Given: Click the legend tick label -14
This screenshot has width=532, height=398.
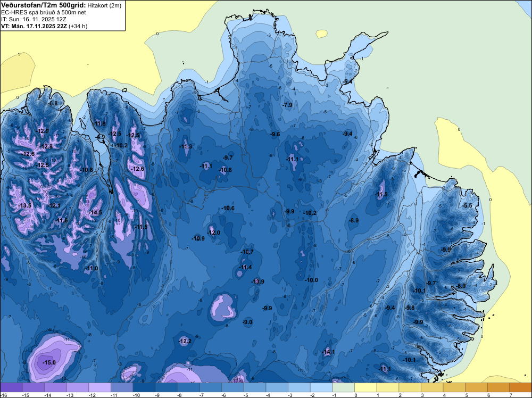Looking at the screenshot, I should point(47,395).
